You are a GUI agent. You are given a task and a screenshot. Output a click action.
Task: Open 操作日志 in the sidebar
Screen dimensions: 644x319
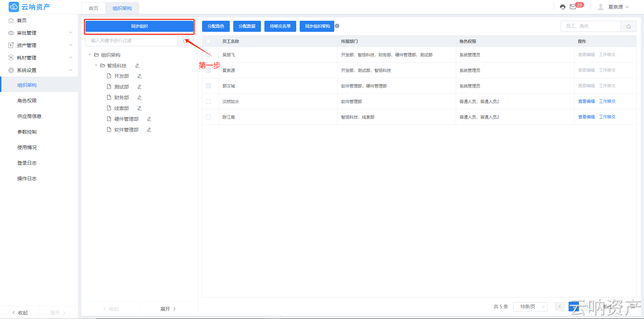27,179
